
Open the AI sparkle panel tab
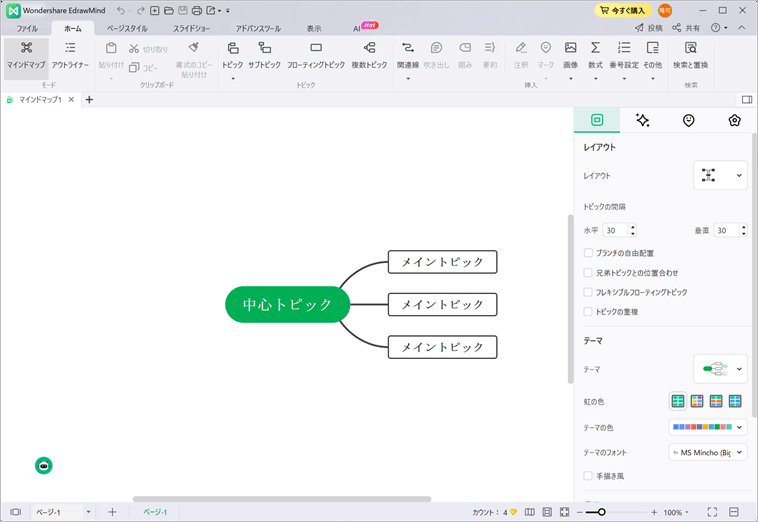[642, 120]
